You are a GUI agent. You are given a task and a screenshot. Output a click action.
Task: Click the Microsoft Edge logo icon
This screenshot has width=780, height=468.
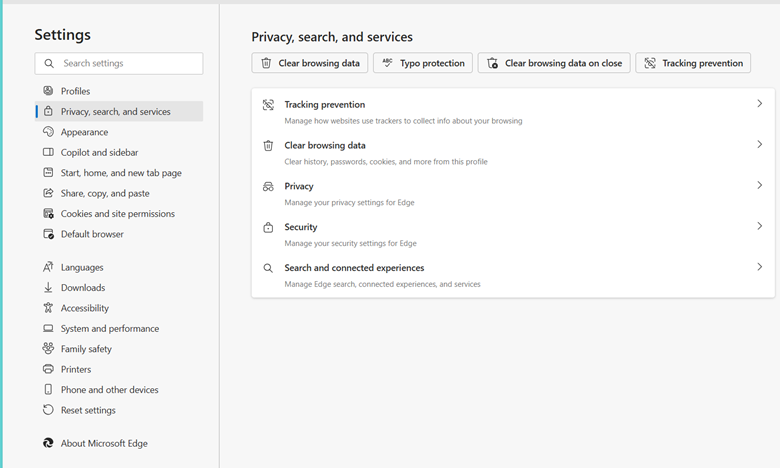point(48,443)
